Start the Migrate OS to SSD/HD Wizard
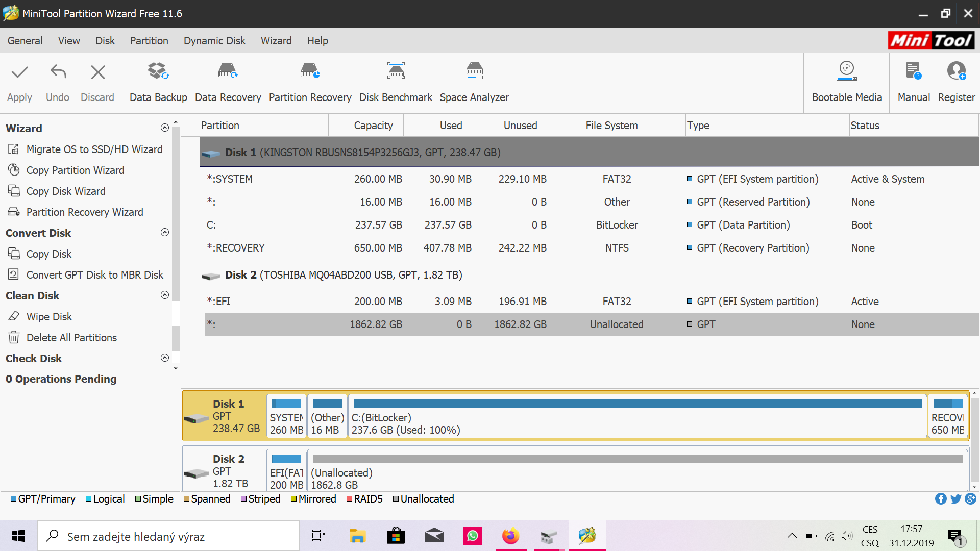 click(x=94, y=149)
